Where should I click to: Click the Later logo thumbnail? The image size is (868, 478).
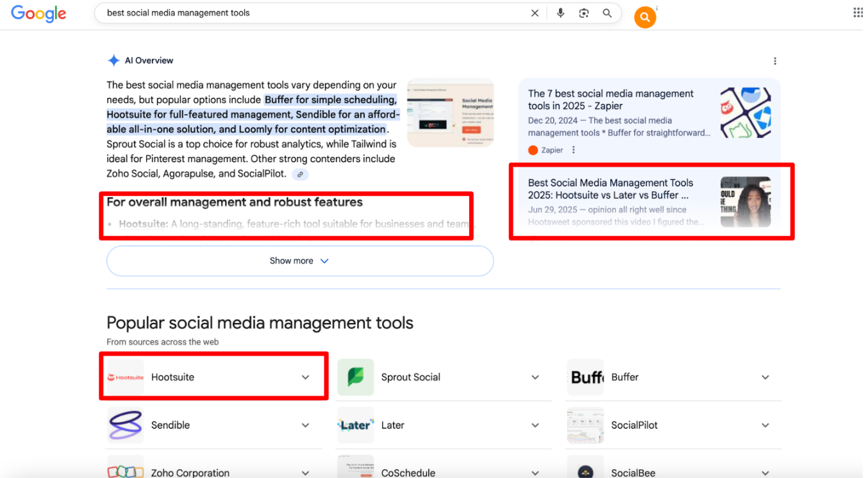(x=355, y=425)
